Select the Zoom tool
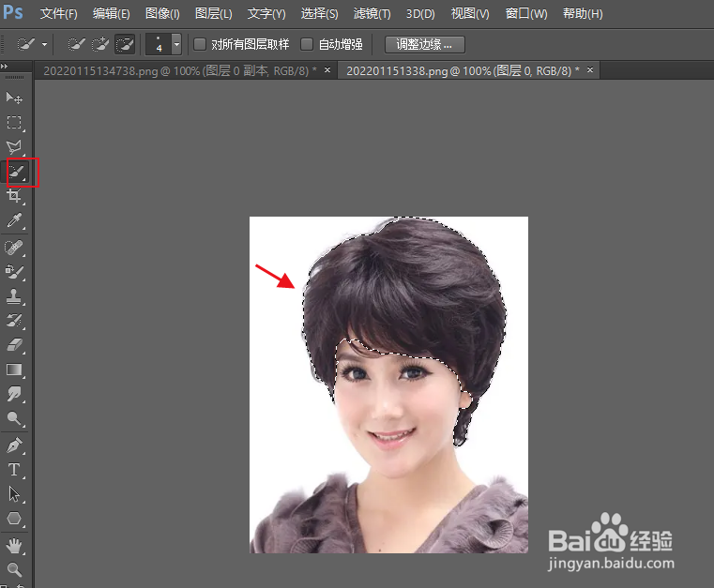Image resolution: width=714 pixels, height=588 pixels. tap(14, 569)
